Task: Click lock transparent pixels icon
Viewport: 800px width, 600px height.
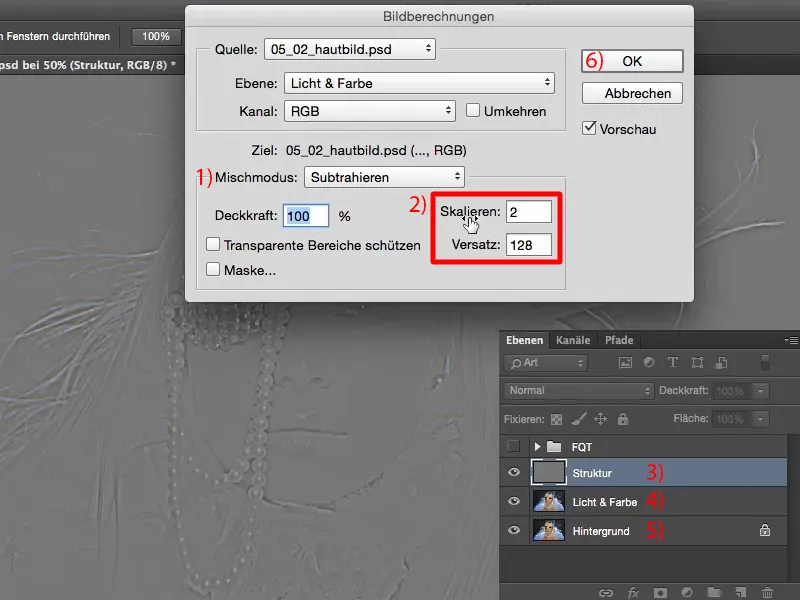Action: click(x=556, y=419)
